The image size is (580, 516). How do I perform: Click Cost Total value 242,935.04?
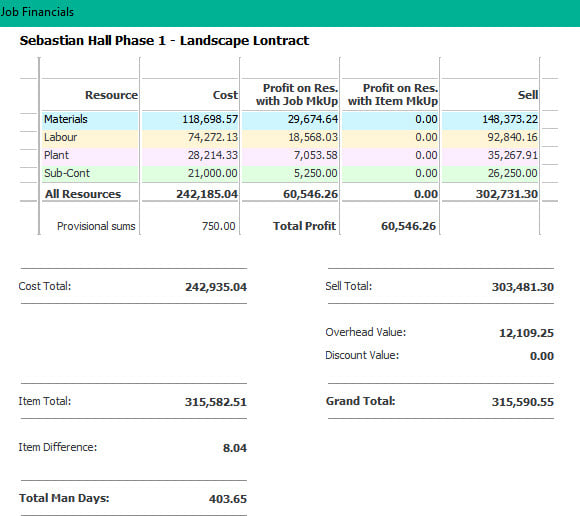(216, 287)
